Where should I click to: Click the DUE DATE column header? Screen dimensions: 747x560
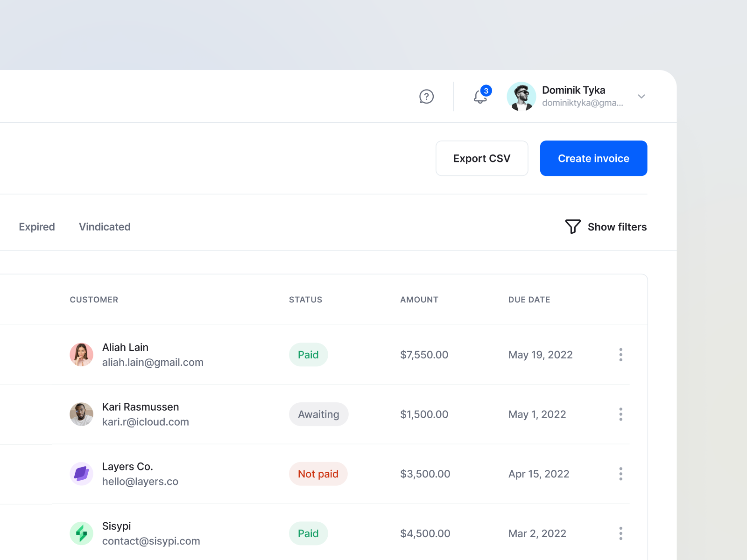click(x=529, y=300)
